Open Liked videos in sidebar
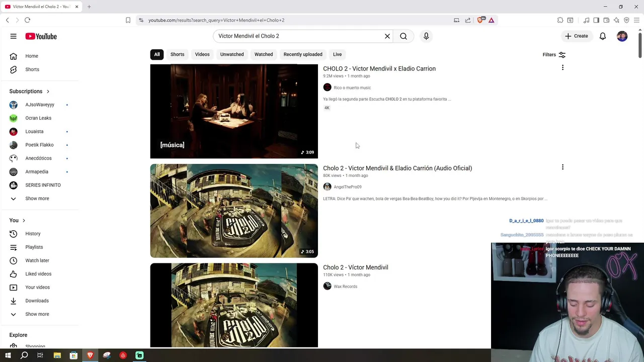This screenshot has width=644, height=362. [x=39, y=274]
